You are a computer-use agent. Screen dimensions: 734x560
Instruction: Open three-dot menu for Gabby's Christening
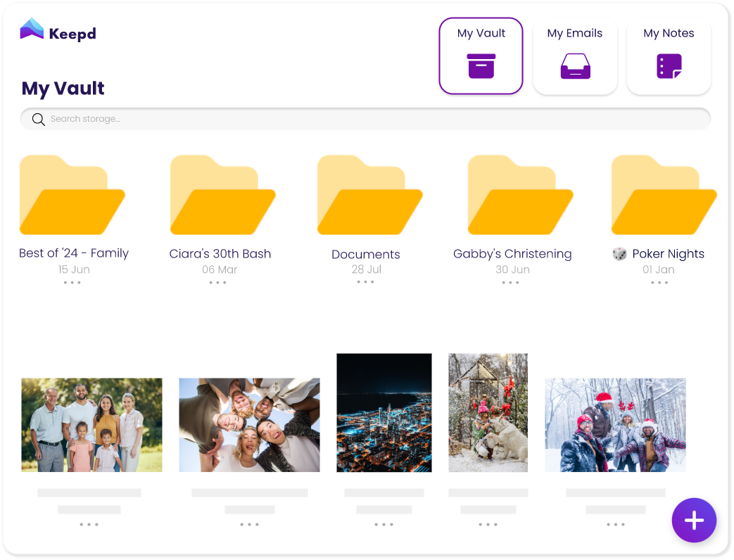pos(510,283)
